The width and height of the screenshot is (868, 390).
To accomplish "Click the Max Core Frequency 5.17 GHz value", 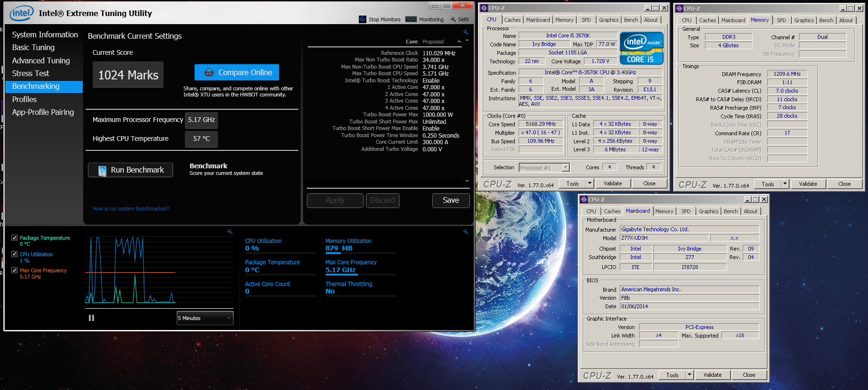I will click(x=340, y=270).
